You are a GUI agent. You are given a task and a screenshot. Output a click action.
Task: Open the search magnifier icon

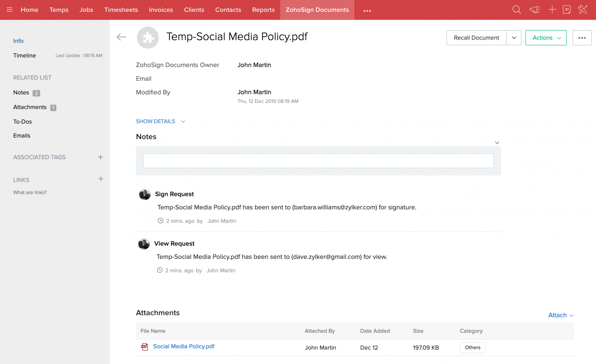(x=516, y=10)
